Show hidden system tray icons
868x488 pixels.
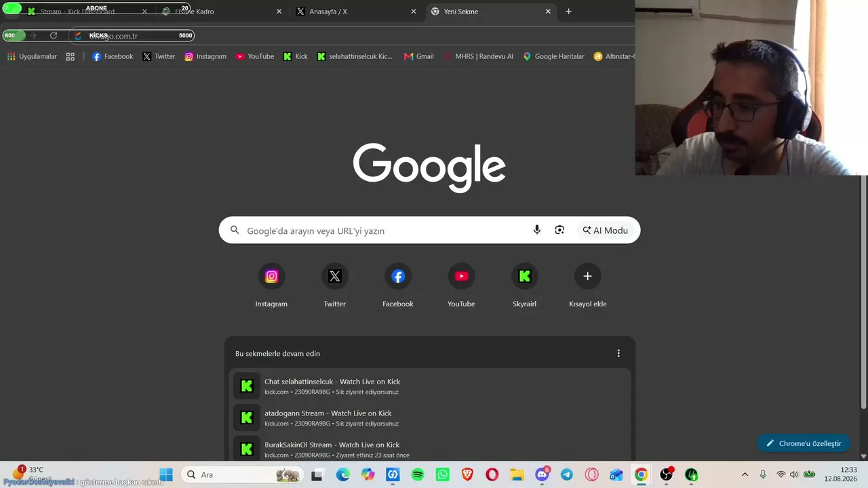pyautogui.click(x=745, y=474)
